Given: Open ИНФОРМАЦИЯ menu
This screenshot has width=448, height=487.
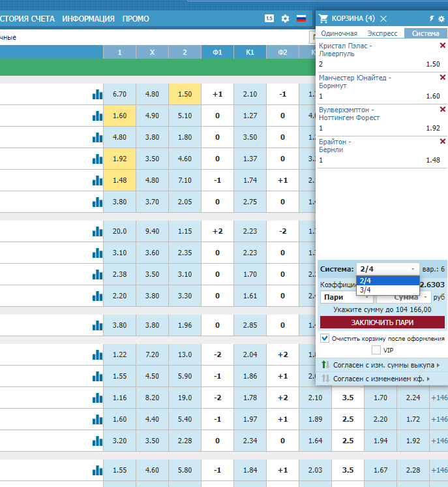Looking at the screenshot, I should pyautogui.click(x=89, y=19).
